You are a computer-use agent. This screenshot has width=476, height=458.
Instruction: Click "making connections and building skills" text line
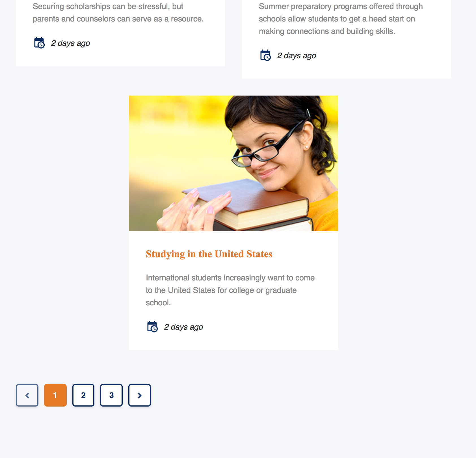327,31
